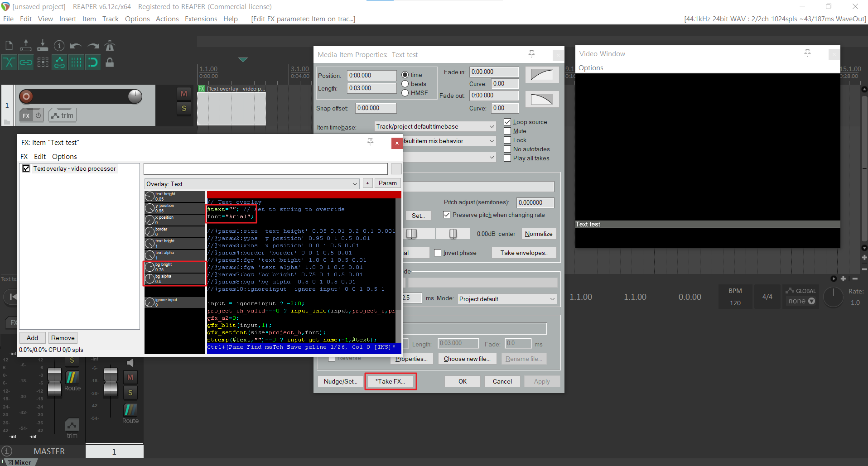
Task: Toggle master mono speaker icon in mixer
Action: [130, 363]
